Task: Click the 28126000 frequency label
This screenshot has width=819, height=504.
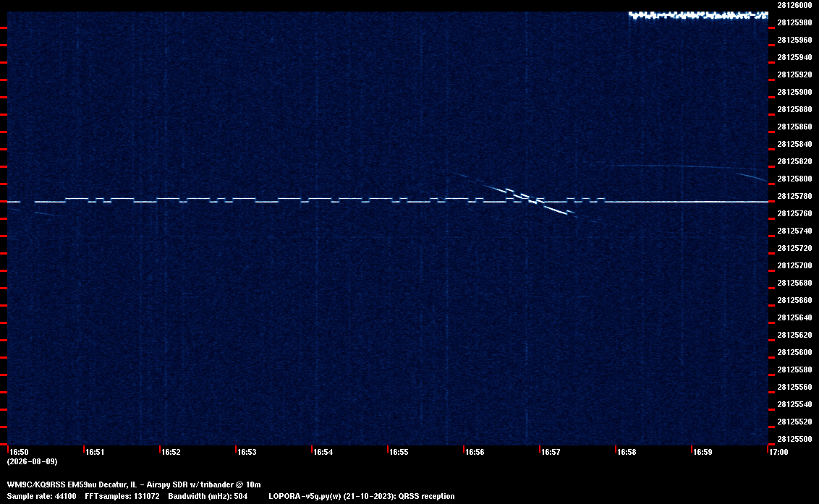Action: (794, 5)
